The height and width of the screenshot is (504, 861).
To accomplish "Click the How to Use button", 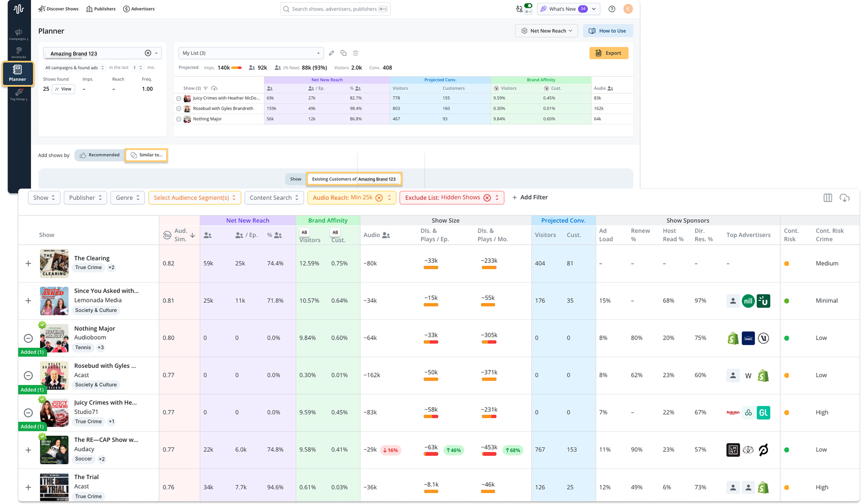I will pos(608,31).
